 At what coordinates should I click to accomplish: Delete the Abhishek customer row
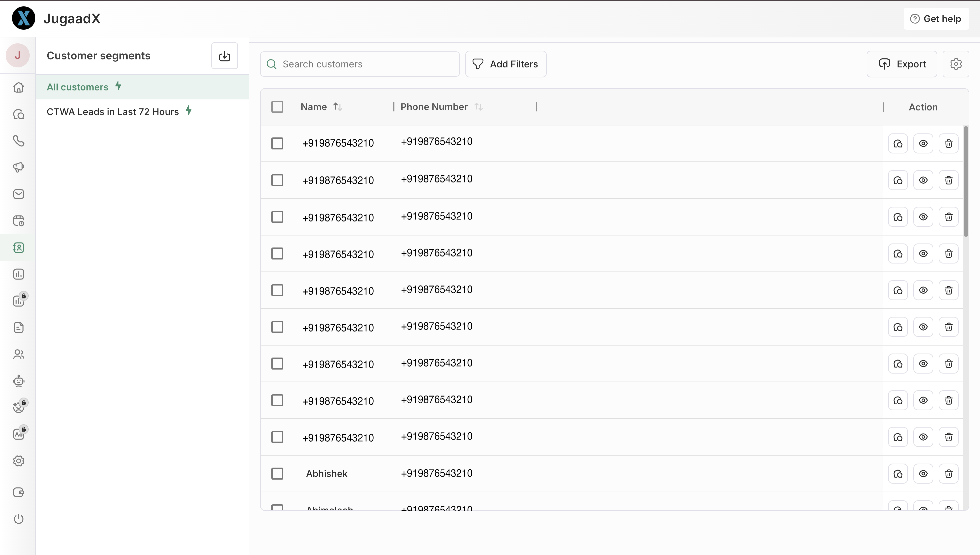point(948,473)
